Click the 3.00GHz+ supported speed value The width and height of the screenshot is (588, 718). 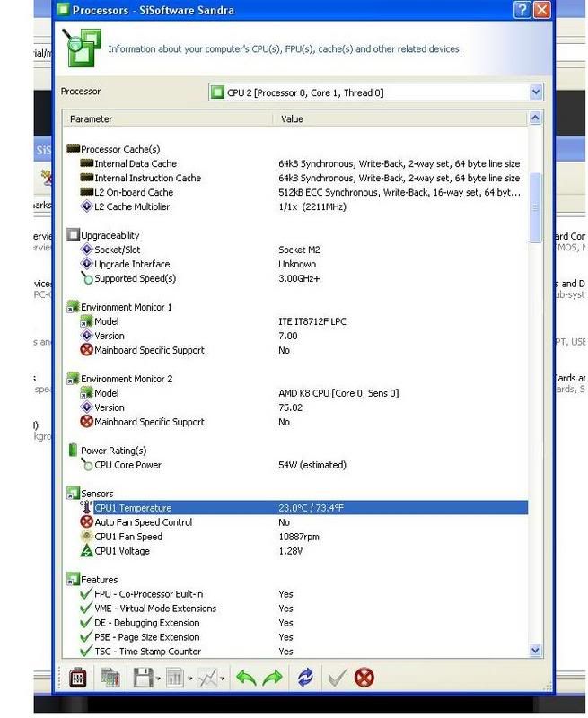tap(299, 278)
